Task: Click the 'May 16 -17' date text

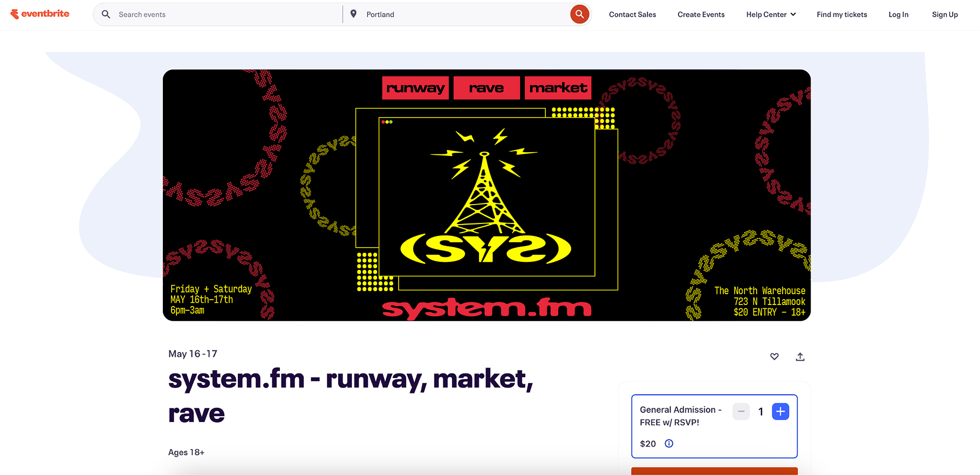Action: [x=193, y=354]
